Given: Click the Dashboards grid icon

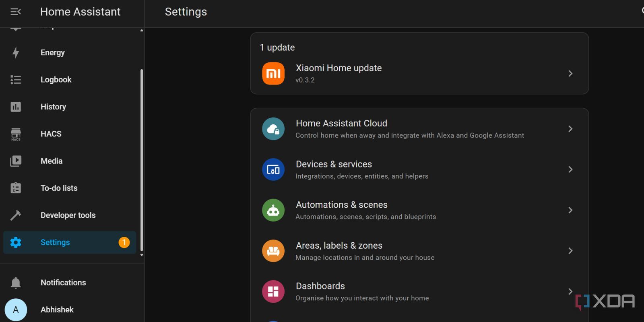Looking at the screenshot, I should pyautogui.click(x=273, y=291).
